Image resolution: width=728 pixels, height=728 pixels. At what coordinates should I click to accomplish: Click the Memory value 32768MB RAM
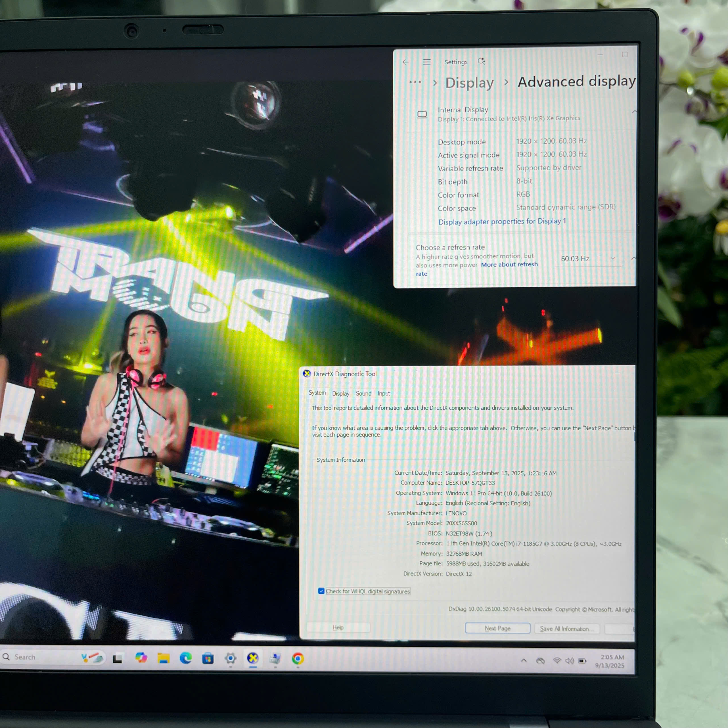(464, 554)
